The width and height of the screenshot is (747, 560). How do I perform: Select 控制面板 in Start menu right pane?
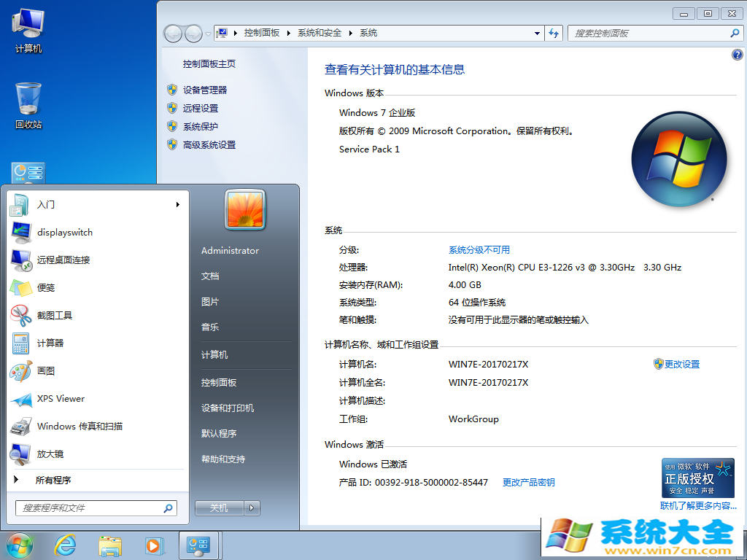tap(219, 382)
